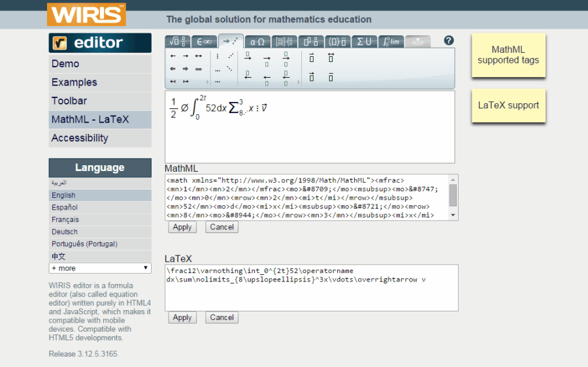The image size is (588, 367).
Task: Open the Toolbar menu item
Action: click(x=100, y=101)
